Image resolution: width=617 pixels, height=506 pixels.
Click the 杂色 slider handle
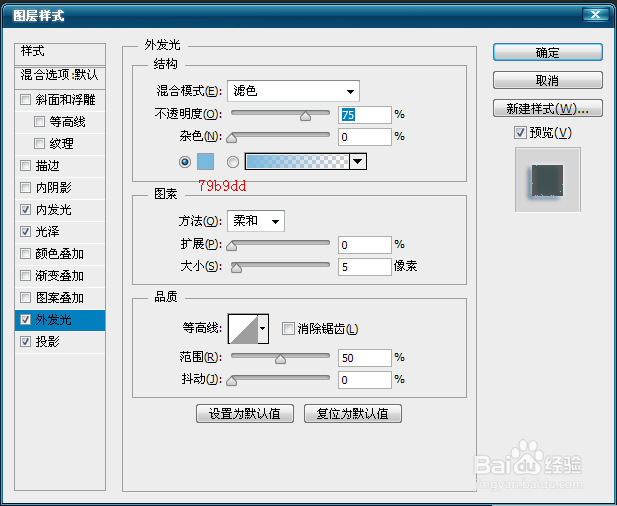pyautogui.click(x=232, y=138)
